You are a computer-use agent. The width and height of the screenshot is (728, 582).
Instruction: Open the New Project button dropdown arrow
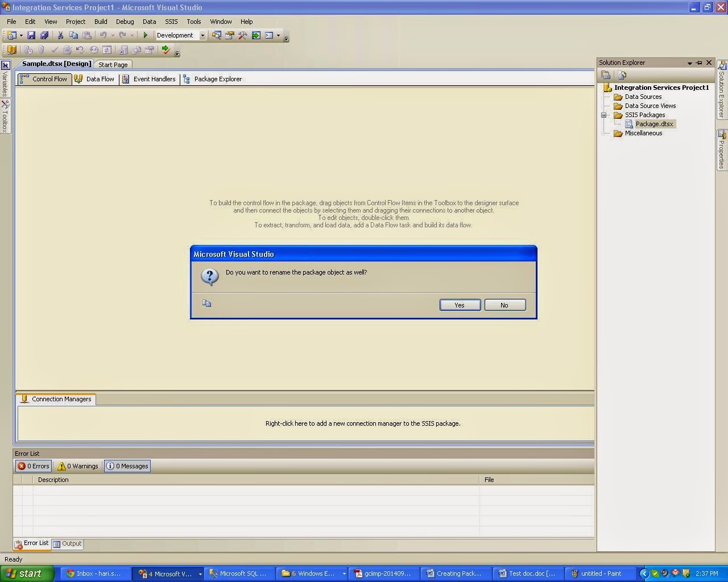pos(21,35)
